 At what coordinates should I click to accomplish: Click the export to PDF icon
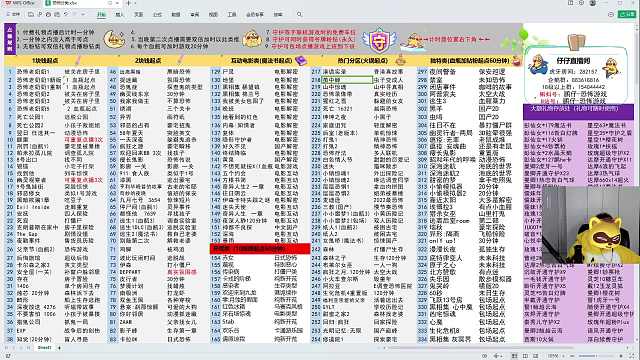point(40,14)
